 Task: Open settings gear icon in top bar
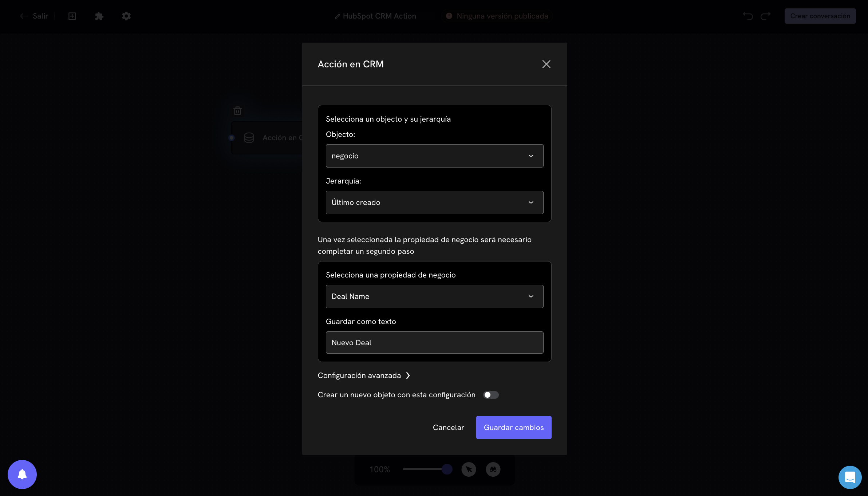tap(126, 16)
